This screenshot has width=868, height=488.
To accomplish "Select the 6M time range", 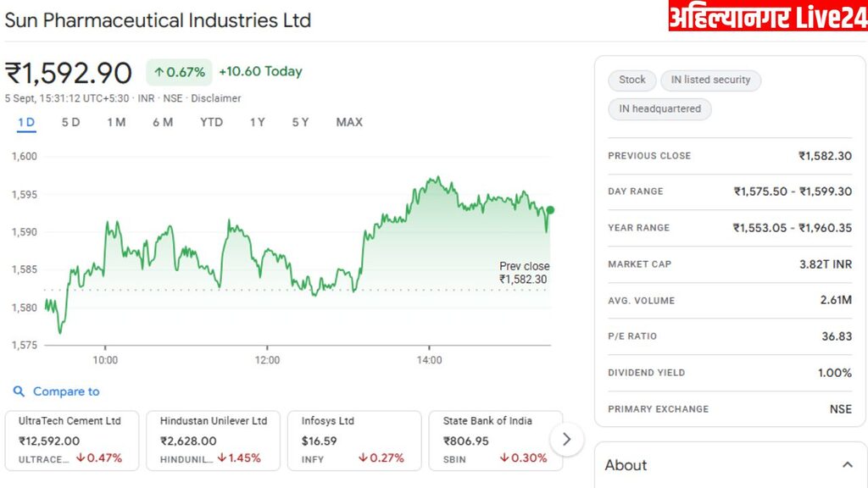I will (x=163, y=122).
